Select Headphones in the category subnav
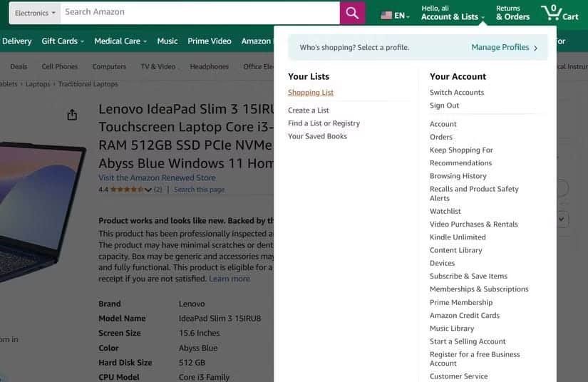The height and width of the screenshot is (382, 588). point(209,67)
